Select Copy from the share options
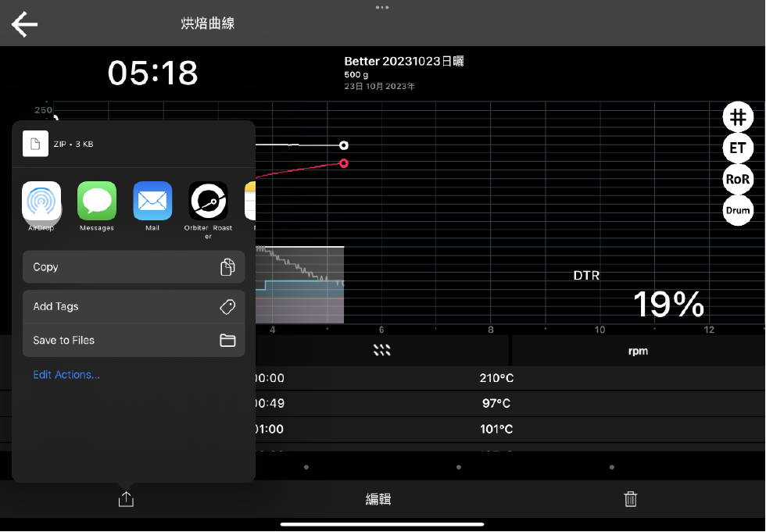Viewport: 766px width, 532px height. click(x=133, y=266)
